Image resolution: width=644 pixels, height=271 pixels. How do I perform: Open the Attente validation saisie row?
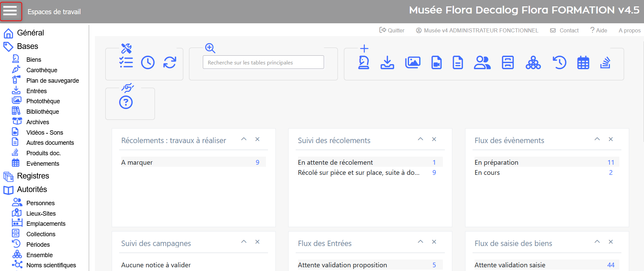[x=510, y=265]
